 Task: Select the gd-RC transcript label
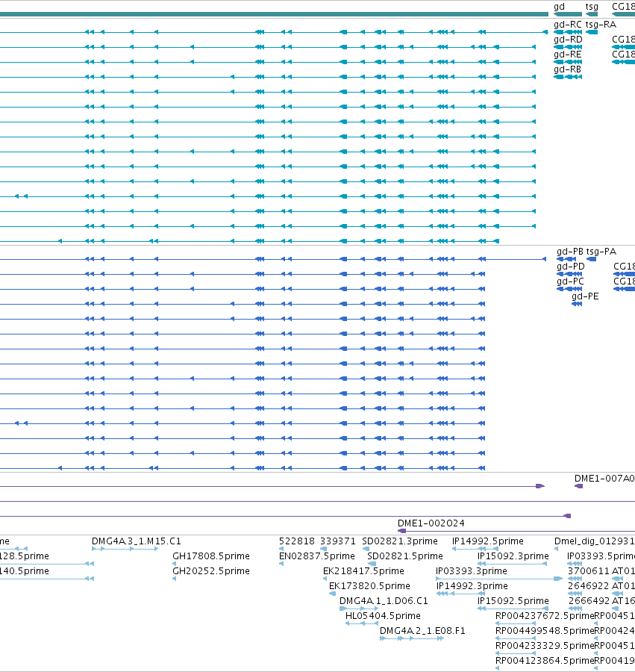tap(568, 25)
